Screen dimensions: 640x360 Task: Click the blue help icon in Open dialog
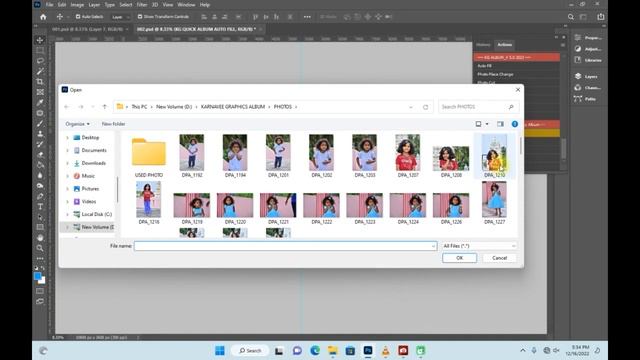515,124
